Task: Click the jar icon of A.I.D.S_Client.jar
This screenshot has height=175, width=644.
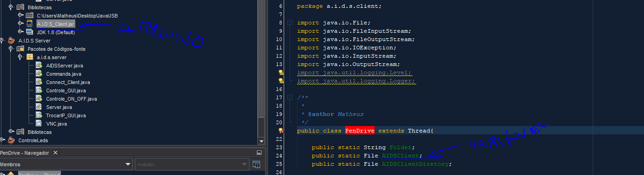Action: coord(29,24)
